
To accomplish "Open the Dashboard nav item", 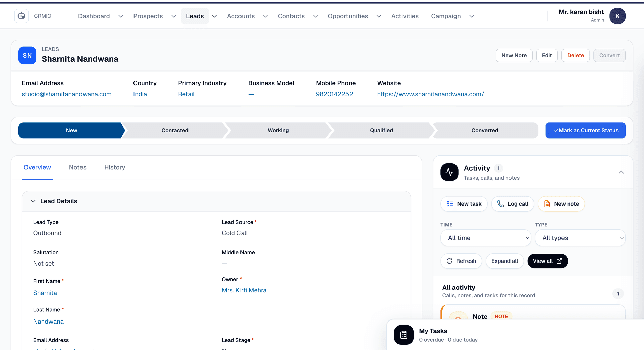I will tap(94, 16).
